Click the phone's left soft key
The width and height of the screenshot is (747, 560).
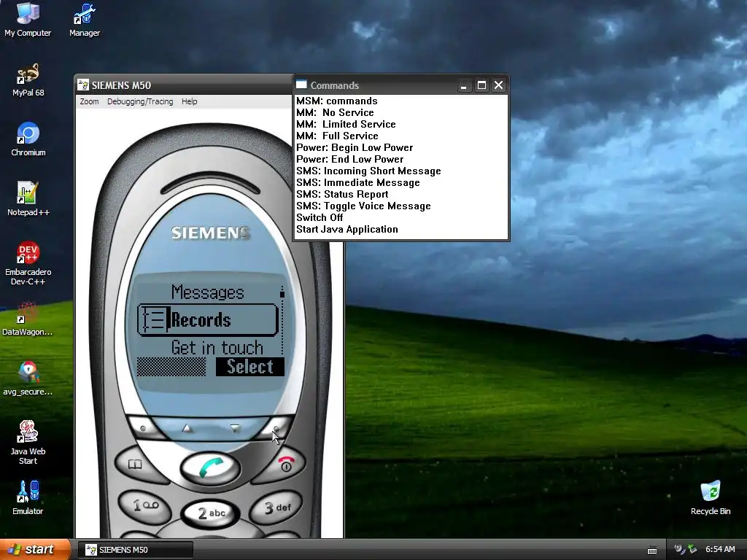point(144,427)
